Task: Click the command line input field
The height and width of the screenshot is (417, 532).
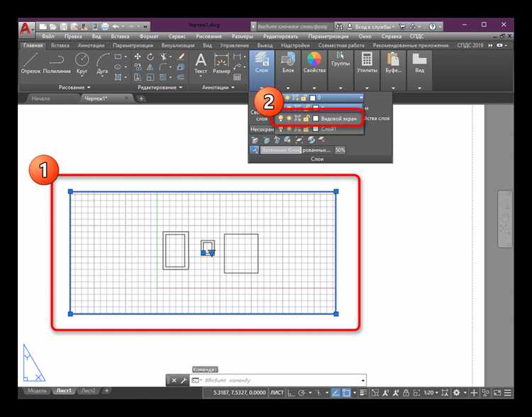Action: click(282, 380)
